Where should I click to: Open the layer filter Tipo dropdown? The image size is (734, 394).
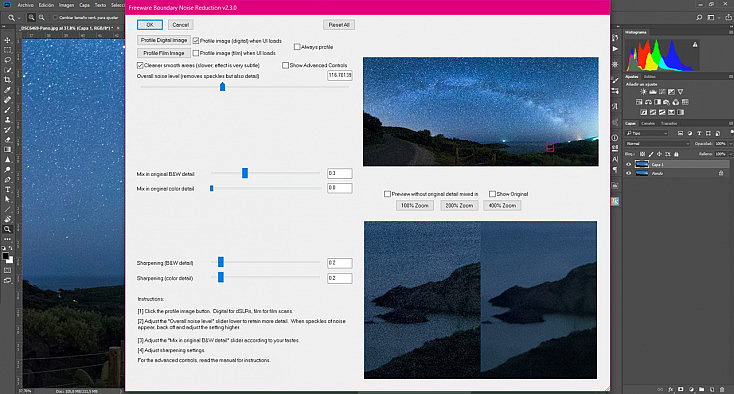coord(647,133)
